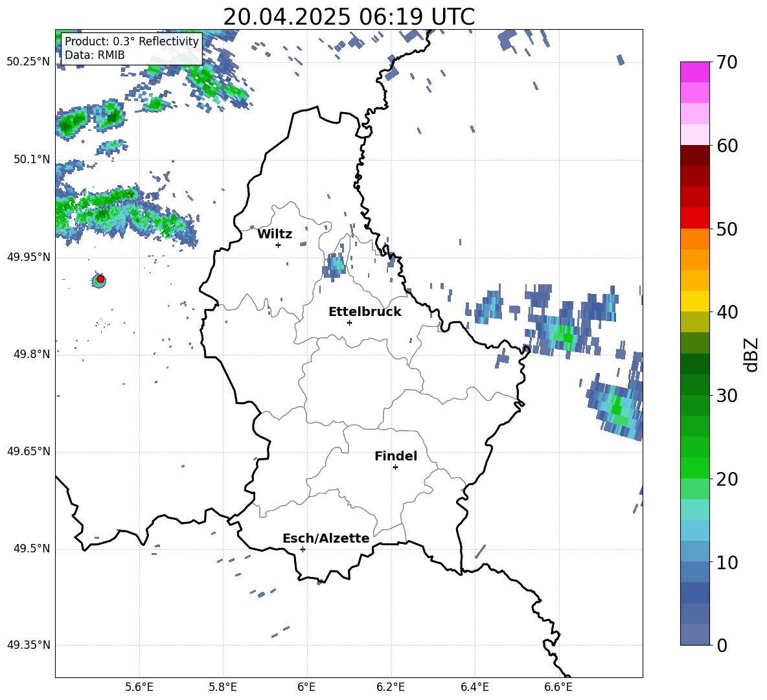Click the 6°E longitude label
767x700 pixels.
[306, 687]
